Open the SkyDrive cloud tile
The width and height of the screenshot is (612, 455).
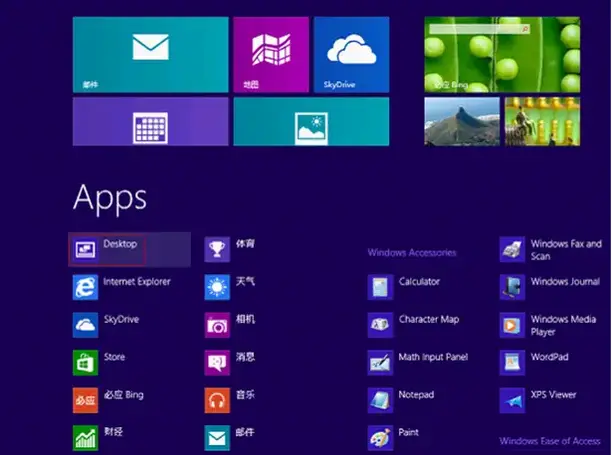[351, 55]
